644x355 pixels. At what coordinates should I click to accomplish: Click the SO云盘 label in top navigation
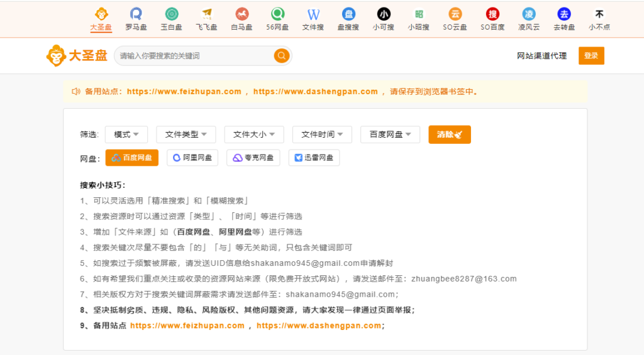(455, 27)
